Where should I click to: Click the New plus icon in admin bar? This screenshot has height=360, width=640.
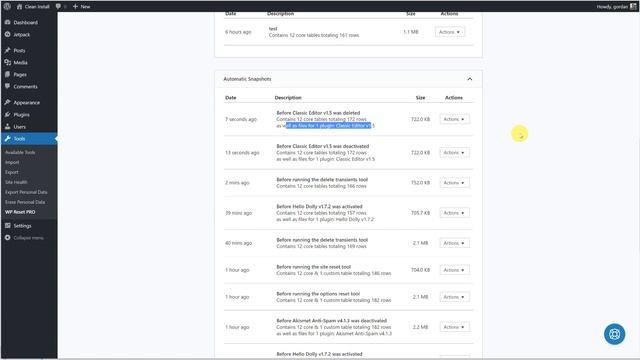75,6
